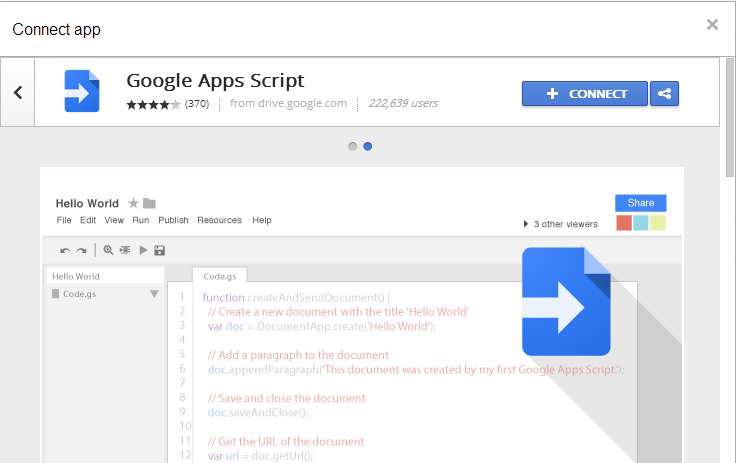Click the '// Add a paragraph to the document' comment
The width and height of the screenshot is (736, 463).
tap(298, 355)
